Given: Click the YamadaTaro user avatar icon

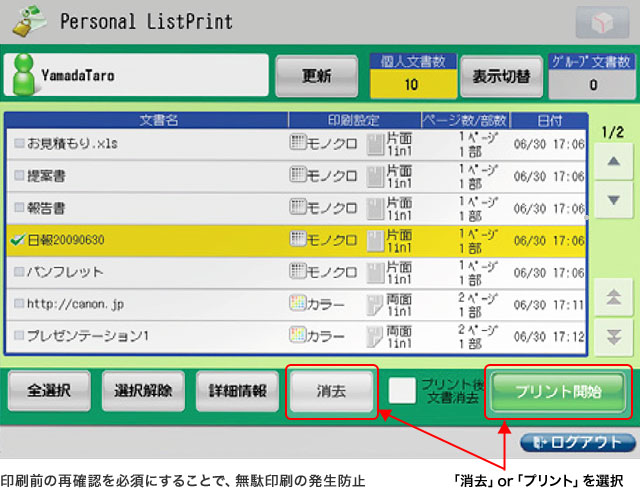Looking at the screenshot, I should (23, 74).
